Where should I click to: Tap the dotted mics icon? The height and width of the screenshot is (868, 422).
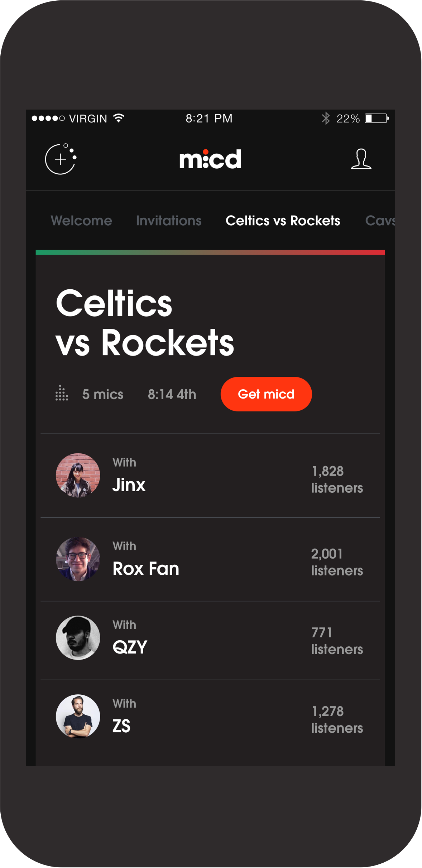coord(62,394)
